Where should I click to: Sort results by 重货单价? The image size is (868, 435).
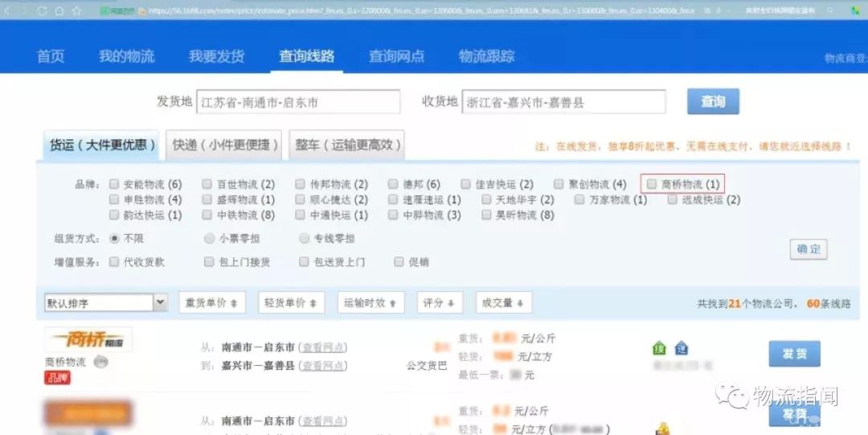[x=211, y=303]
